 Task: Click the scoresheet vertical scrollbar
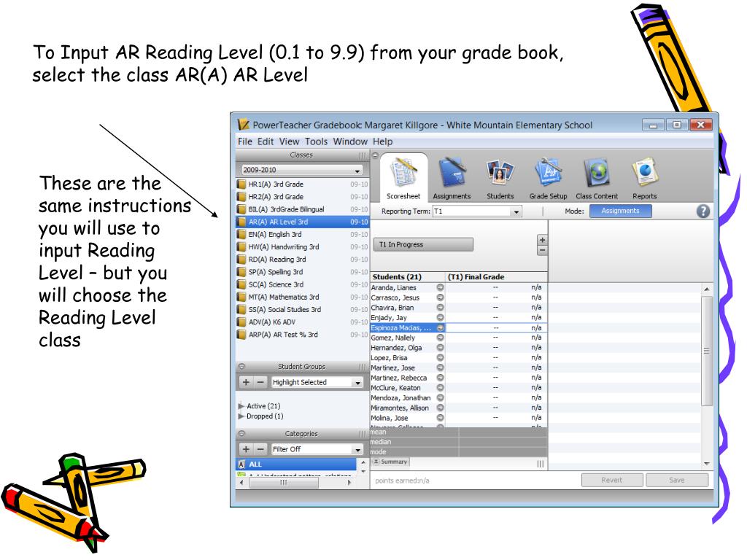(x=707, y=351)
